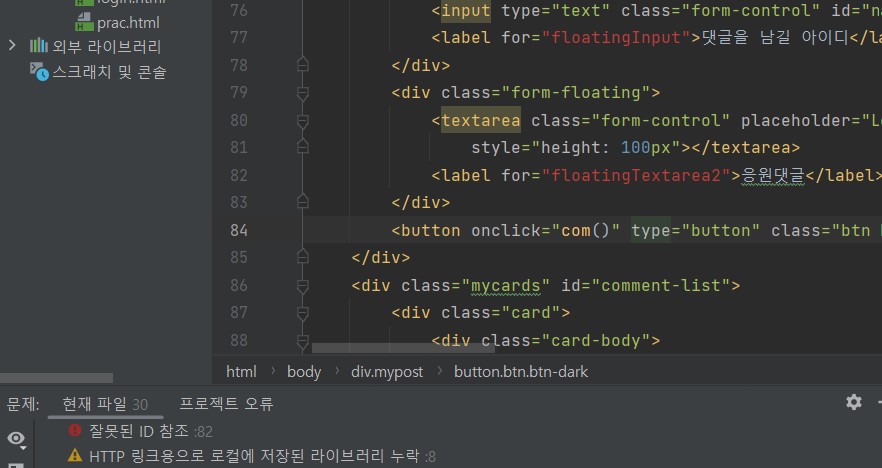Screen dimensions: 882x468
Task: Click the 응원댓글 label text on line 82
Action: (773, 175)
